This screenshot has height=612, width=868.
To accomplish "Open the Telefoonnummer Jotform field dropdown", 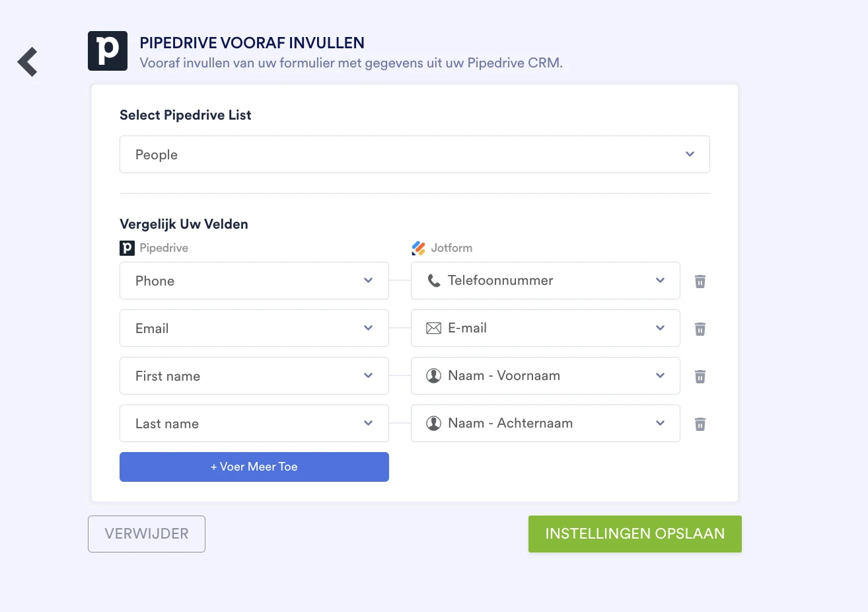I will tap(659, 280).
